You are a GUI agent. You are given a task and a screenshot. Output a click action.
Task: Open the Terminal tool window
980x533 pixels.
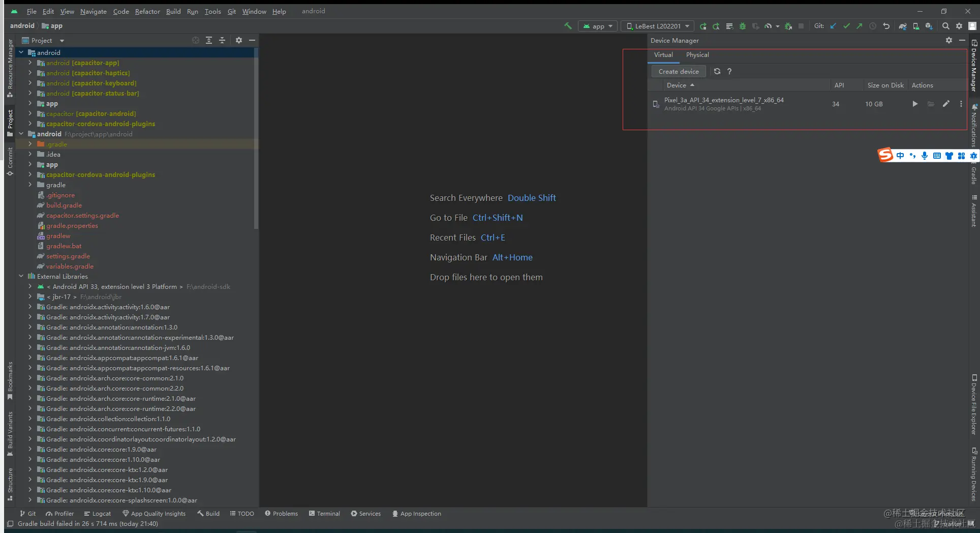click(x=324, y=514)
